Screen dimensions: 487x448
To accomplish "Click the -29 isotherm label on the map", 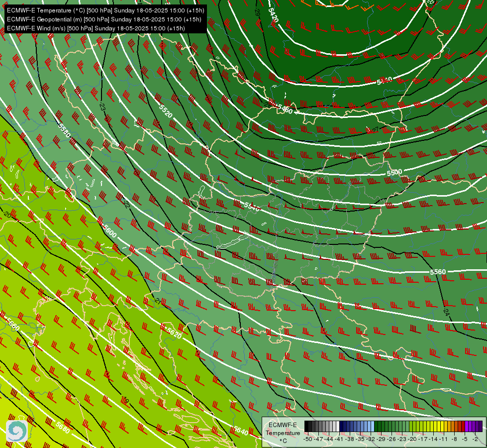I will pyautogui.click(x=257, y=12).
